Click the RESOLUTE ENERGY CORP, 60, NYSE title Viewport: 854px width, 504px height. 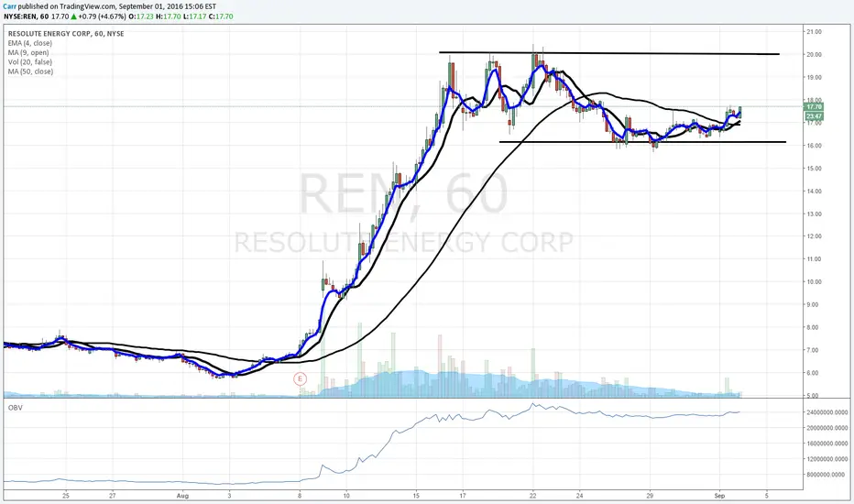tap(66, 33)
